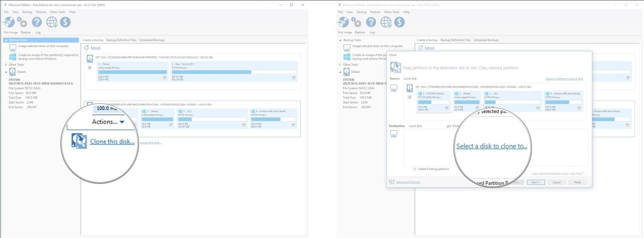This screenshot has height=238, width=644.
Task: Enable 'Copy selected partitions when I click Next'
Action: point(585,174)
